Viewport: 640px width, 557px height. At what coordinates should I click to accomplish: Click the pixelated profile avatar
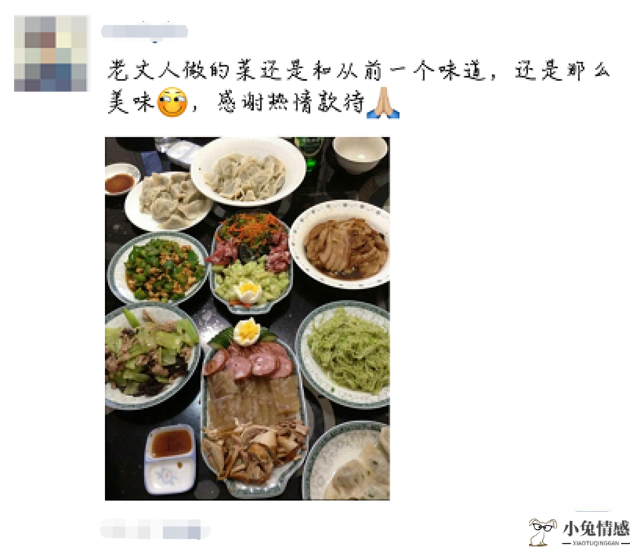[51, 53]
